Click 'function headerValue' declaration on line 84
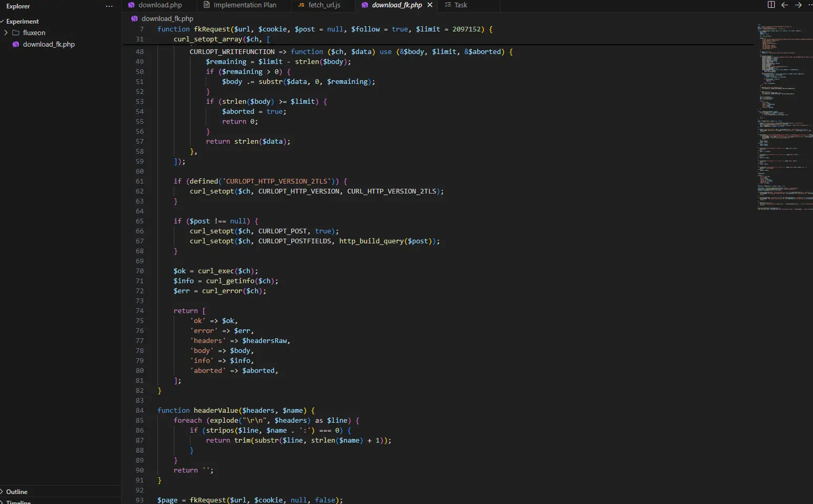The height and width of the screenshot is (504, 813). pos(236,411)
